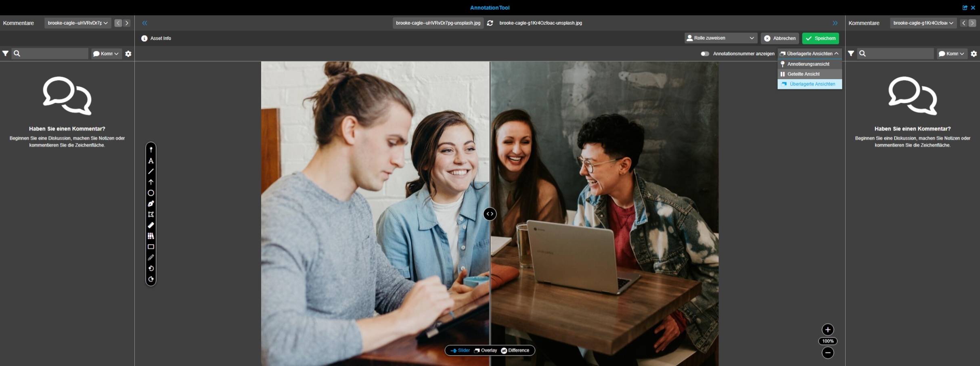Close the AnnotationTool window

coord(973,8)
